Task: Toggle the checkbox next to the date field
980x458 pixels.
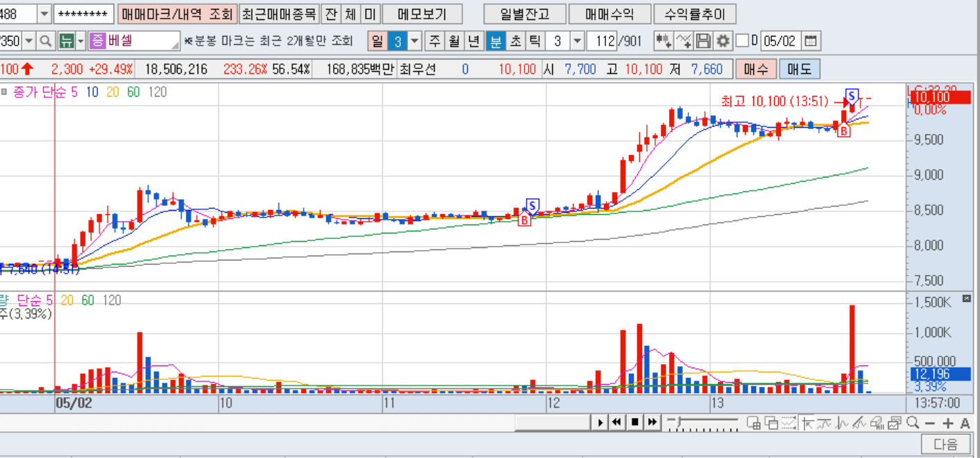Action: point(742,41)
